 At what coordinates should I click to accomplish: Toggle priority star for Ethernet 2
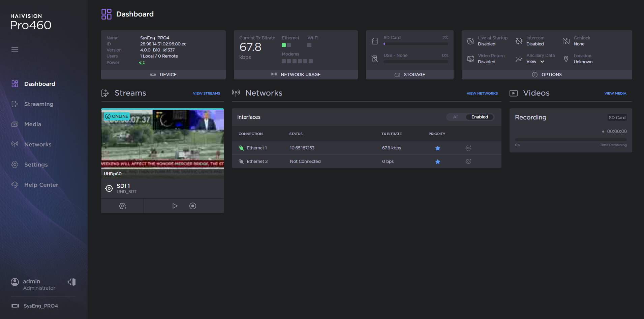[x=437, y=162]
